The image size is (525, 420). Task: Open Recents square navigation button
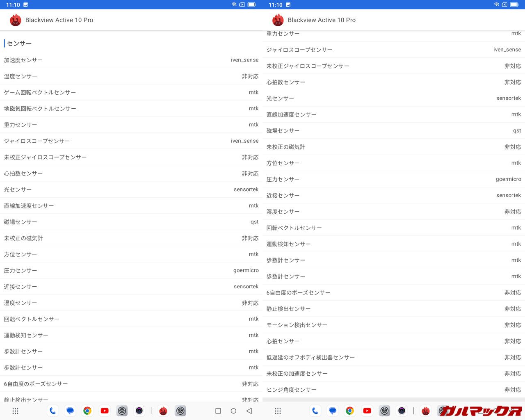(x=218, y=411)
